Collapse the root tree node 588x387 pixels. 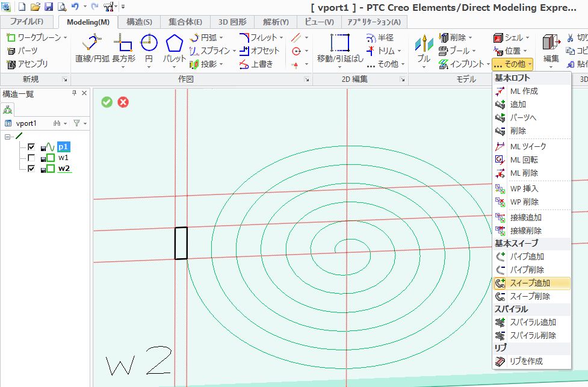pos(8,137)
